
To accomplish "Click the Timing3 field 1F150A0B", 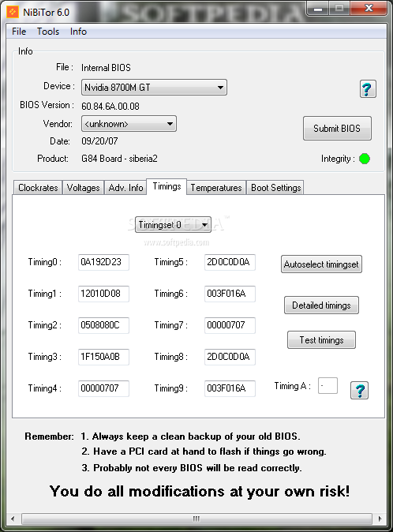I will click(x=103, y=357).
